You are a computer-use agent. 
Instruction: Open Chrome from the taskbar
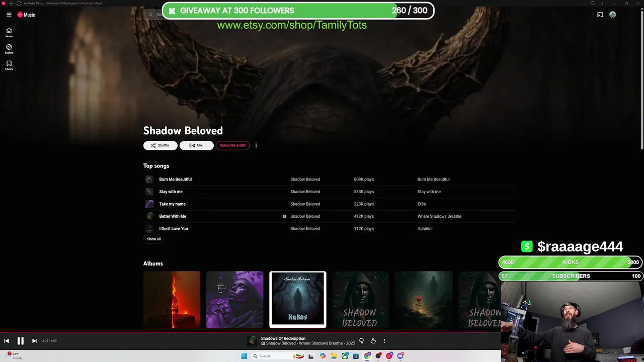coord(367,356)
